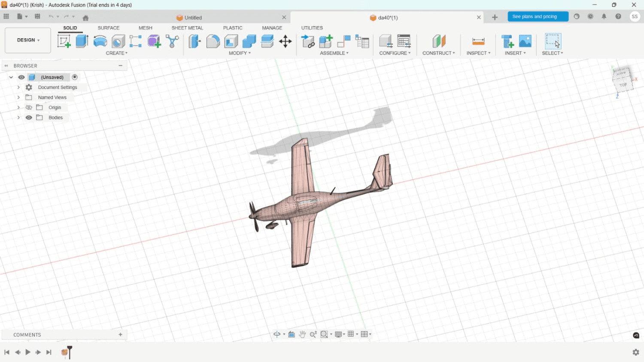Hide the Bodies folder visibility
This screenshot has width=644, height=362.
(29, 117)
